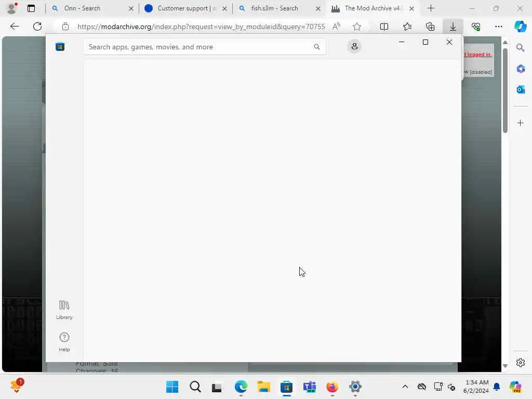
Task: Switch to the fish.s3m - Search tab
Action: 274,8
